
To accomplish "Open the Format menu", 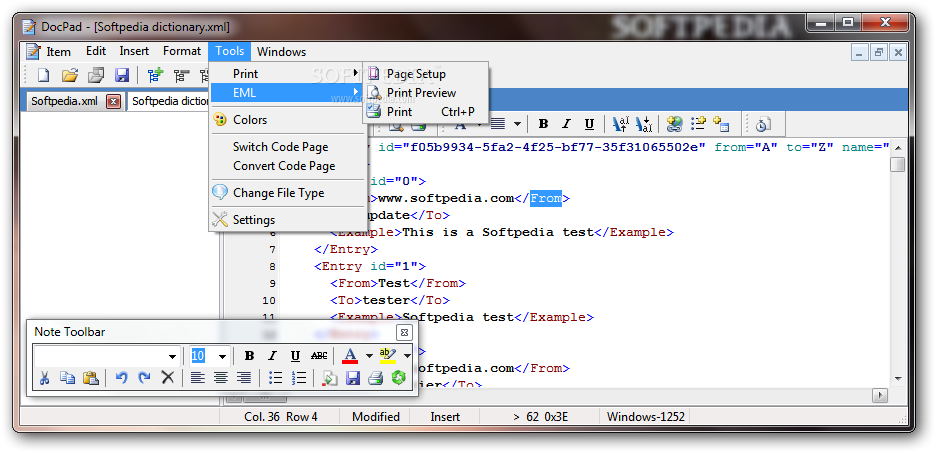I will pyautogui.click(x=182, y=51).
